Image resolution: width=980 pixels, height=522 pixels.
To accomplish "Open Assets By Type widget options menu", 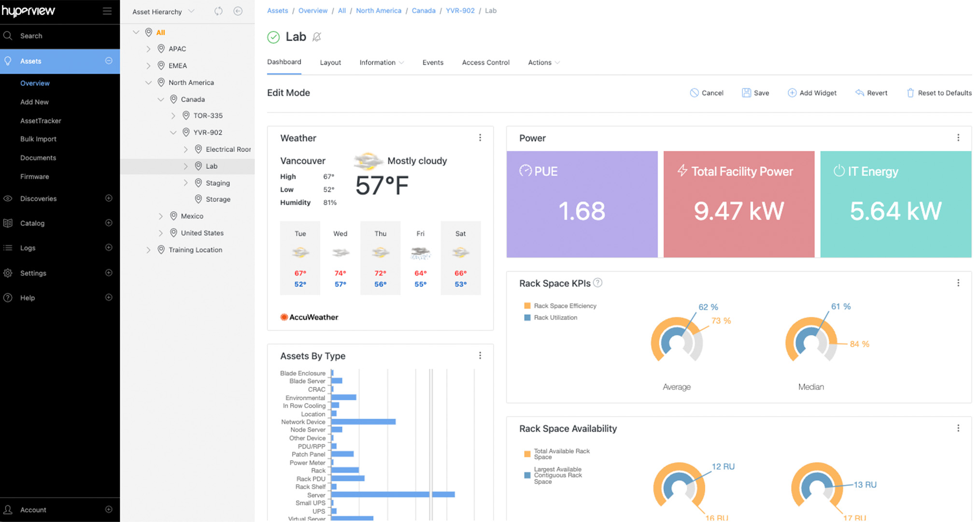I will click(x=480, y=356).
